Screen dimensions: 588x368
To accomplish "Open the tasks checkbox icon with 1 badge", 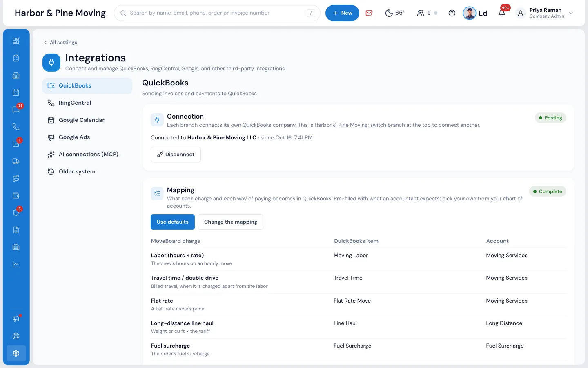I will (x=16, y=144).
